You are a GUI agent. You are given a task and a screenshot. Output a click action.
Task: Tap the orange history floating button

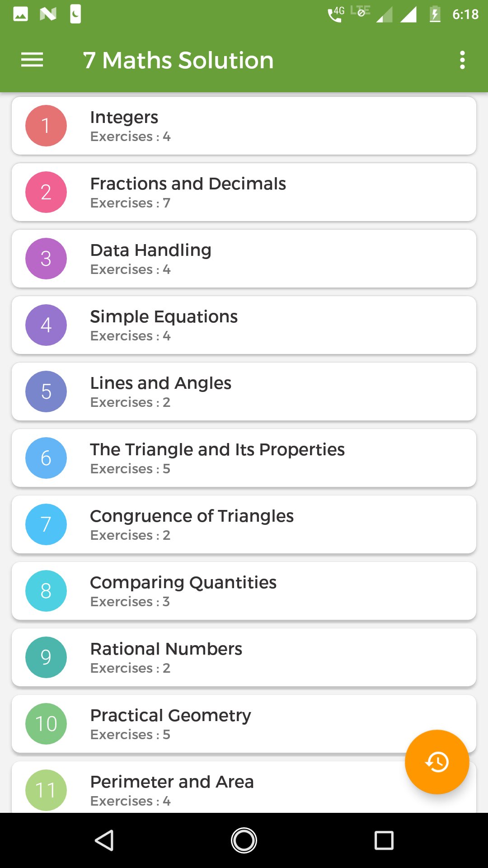click(437, 762)
